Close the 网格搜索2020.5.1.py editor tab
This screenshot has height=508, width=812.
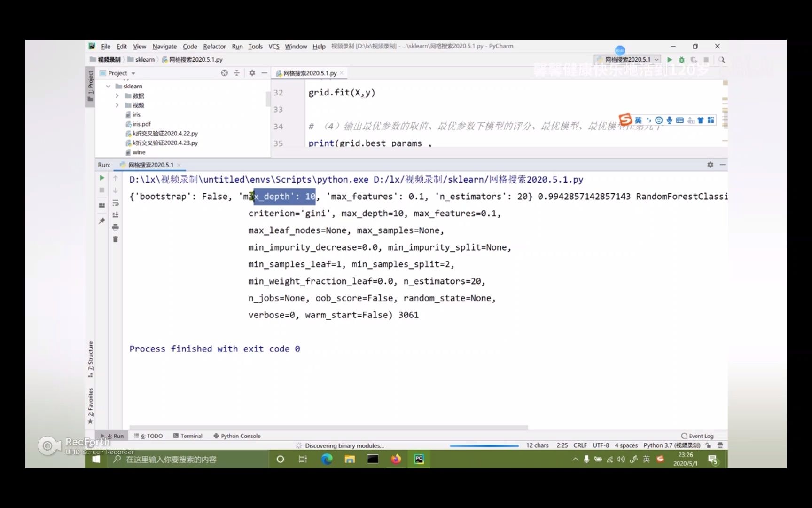pos(342,73)
